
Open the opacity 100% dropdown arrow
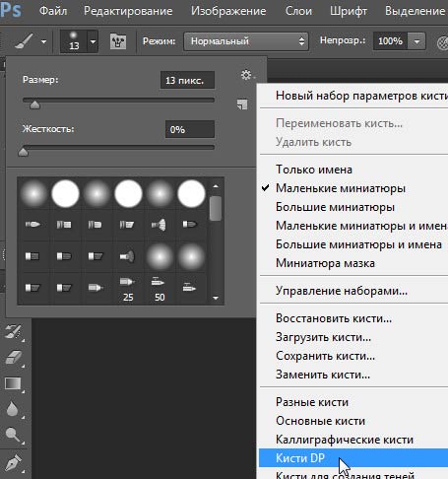(x=416, y=41)
